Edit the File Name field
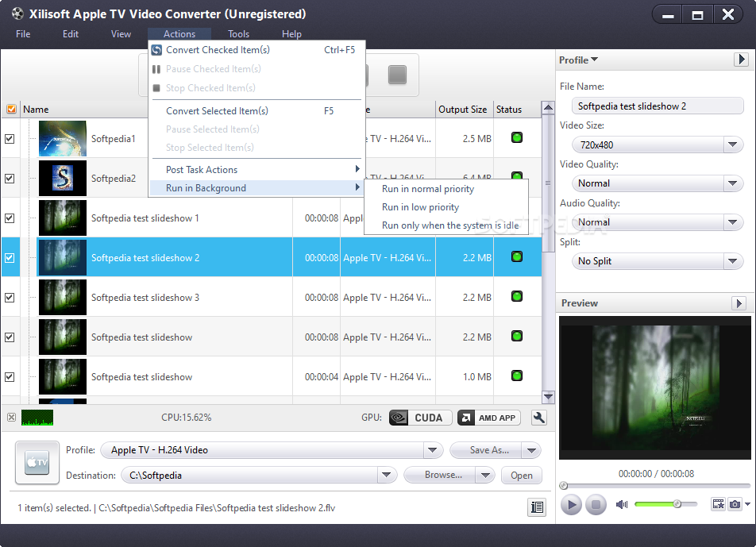756x547 pixels. click(658, 106)
